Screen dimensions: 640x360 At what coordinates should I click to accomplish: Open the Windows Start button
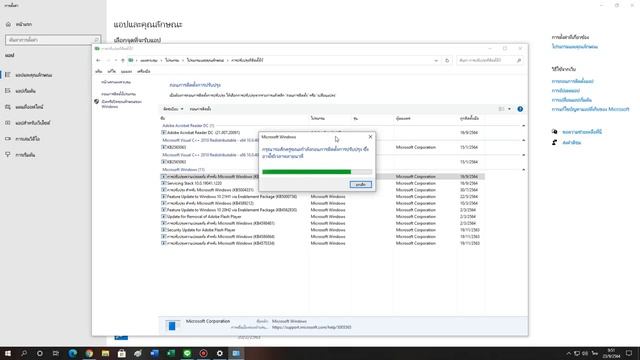tap(7, 353)
